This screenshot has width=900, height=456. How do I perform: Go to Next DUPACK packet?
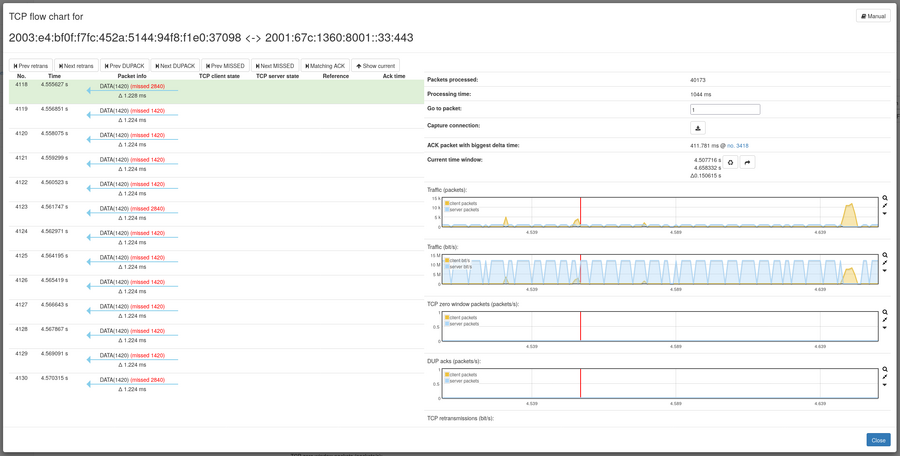175,66
